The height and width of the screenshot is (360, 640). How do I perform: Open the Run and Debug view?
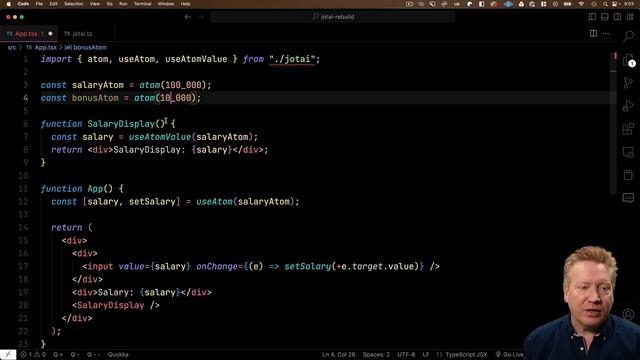tap(628, 106)
